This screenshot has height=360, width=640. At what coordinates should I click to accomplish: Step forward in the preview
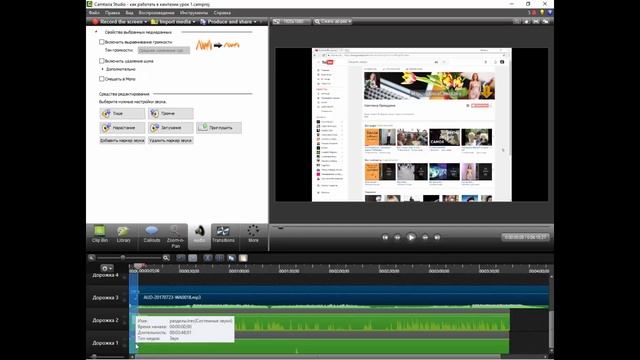click(x=425, y=237)
